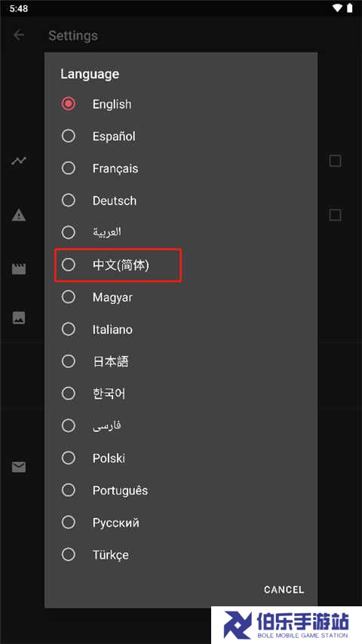Dismiss the dialog with CANCEL
This screenshot has width=362, height=644.
(284, 590)
